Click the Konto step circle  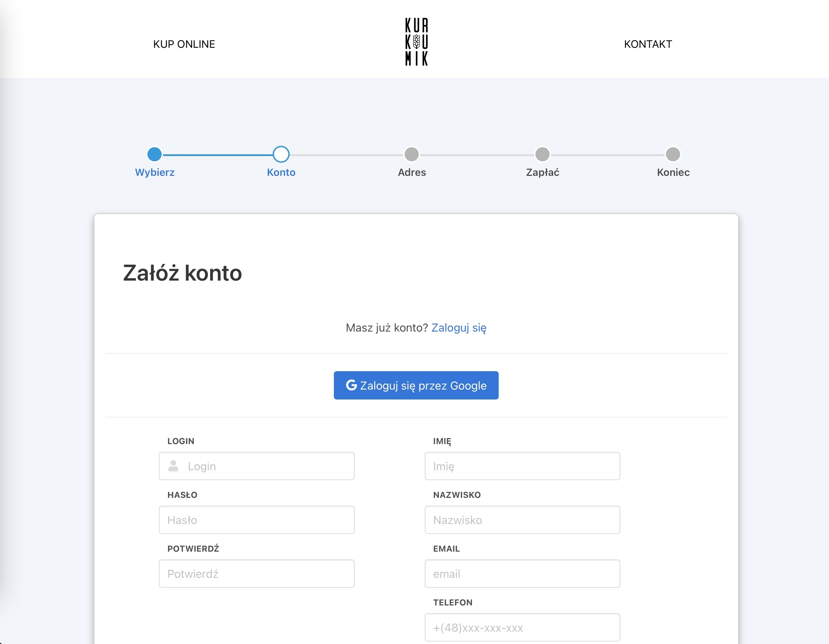click(x=281, y=154)
